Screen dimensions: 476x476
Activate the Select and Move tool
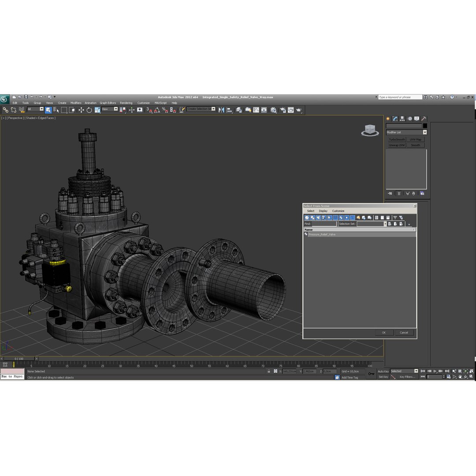[81, 110]
